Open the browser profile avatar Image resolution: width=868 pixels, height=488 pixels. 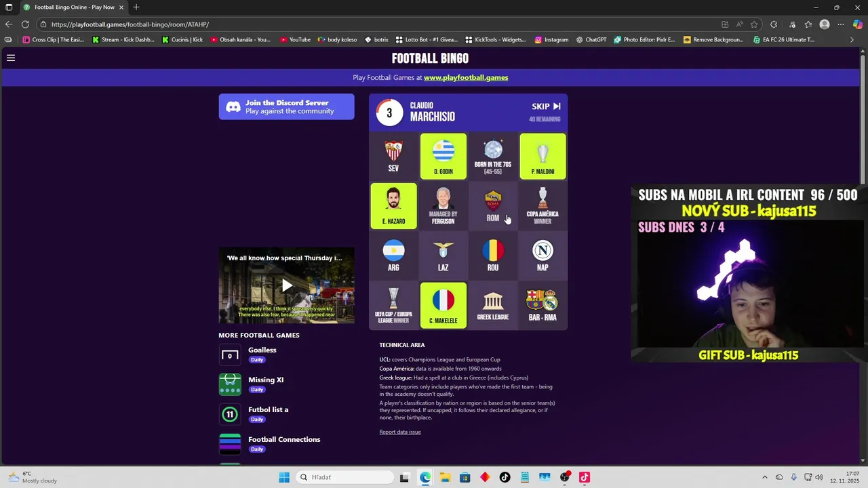point(825,24)
